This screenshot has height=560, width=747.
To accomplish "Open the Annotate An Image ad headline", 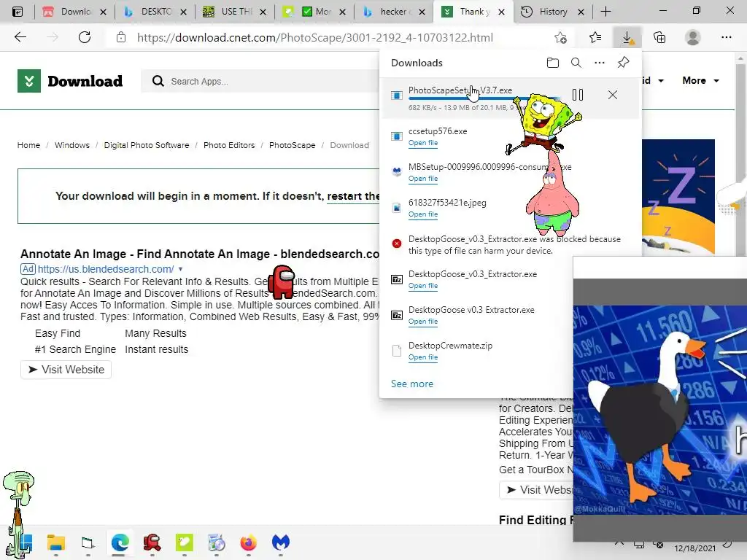I will point(200,254).
